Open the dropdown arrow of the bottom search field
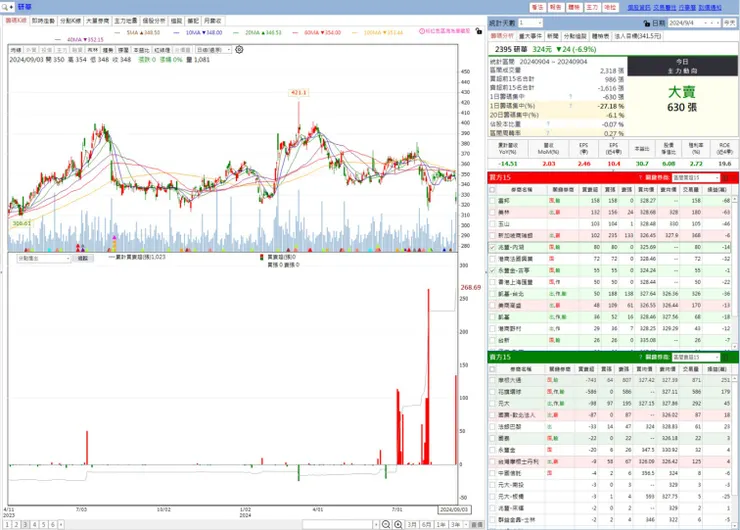Viewport: 740px width, 530px height. 376,524
